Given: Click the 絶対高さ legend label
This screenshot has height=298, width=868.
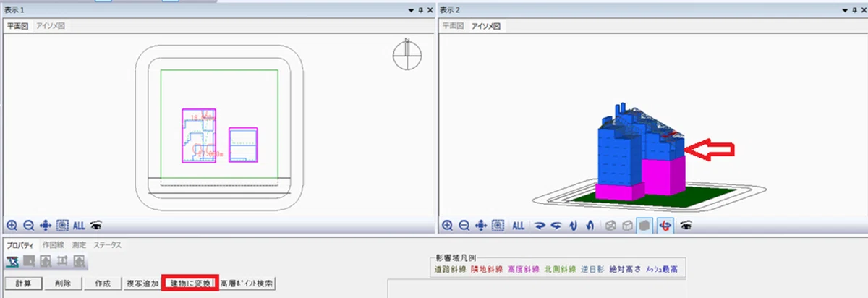Looking at the screenshot, I should 624,269.
